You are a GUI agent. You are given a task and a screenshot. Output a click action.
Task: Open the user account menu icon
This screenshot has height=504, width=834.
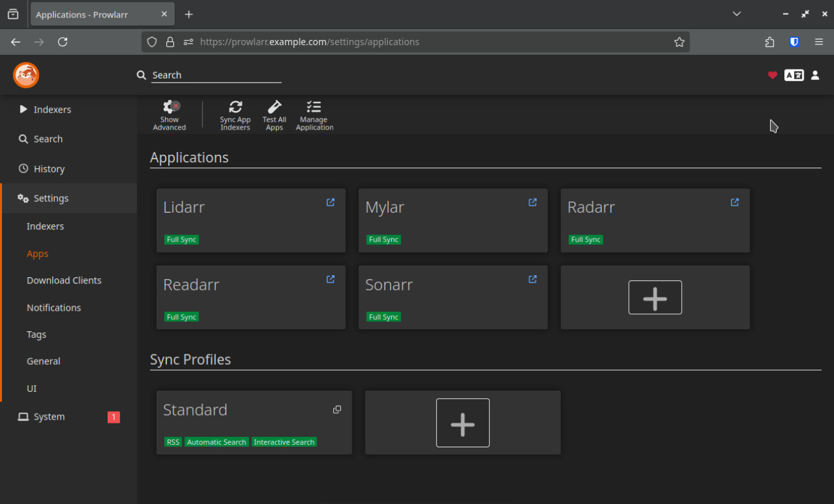815,75
